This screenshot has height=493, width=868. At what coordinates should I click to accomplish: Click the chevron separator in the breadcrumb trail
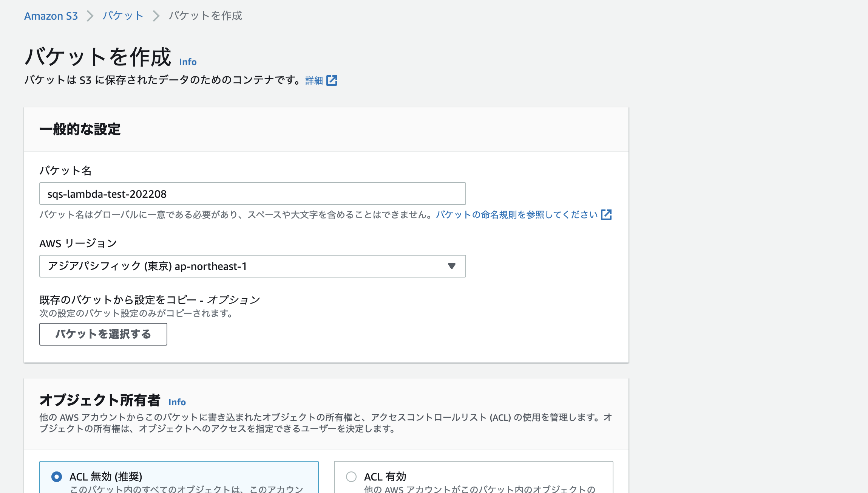pyautogui.click(x=90, y=16)
